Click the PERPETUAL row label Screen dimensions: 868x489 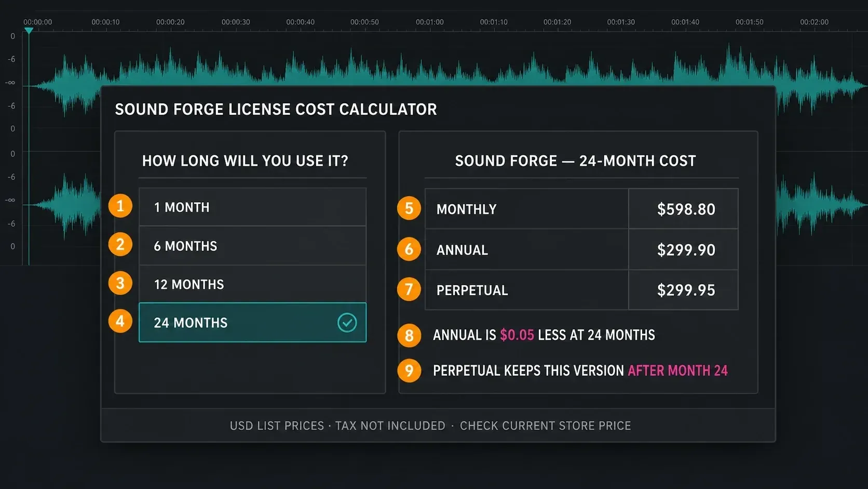pos(472,290)
